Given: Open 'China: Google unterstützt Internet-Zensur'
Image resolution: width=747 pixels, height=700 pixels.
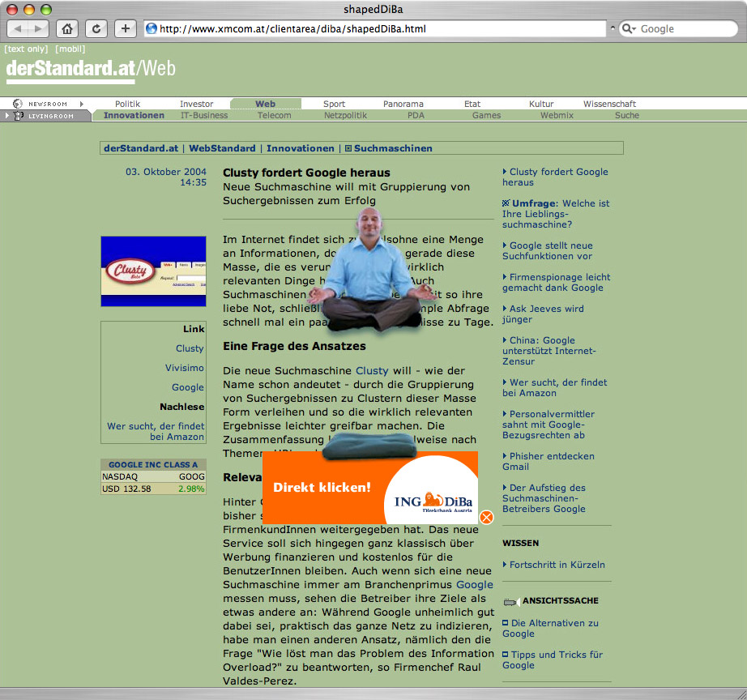Looking at the screenshot, I should point(549,351).
